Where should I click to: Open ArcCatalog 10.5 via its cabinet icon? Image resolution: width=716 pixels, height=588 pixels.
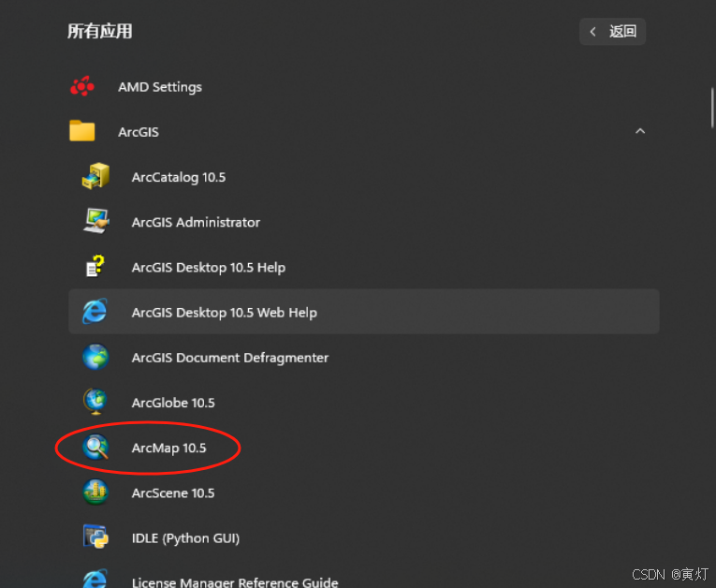click(95, 176)
